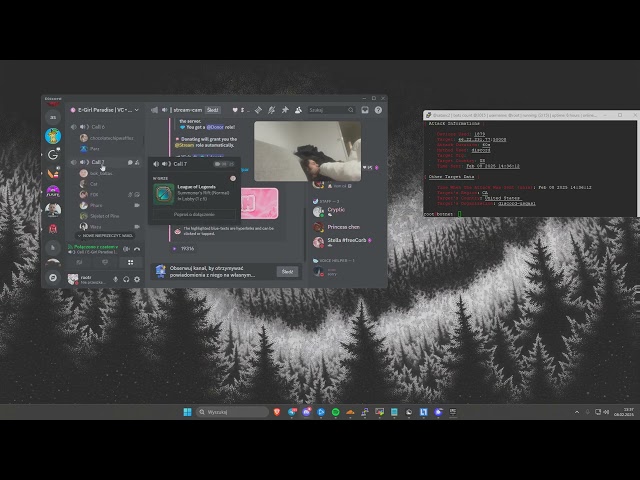Select the Call 6 voice channel
Screen dimensions: 640x480
[106, 127]
